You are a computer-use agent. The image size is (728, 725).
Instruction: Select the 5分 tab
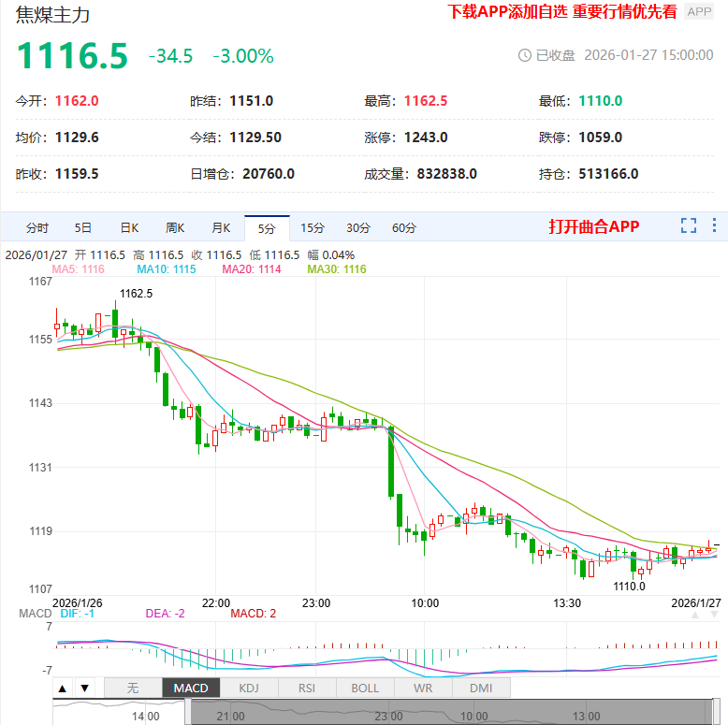point(267,228)
